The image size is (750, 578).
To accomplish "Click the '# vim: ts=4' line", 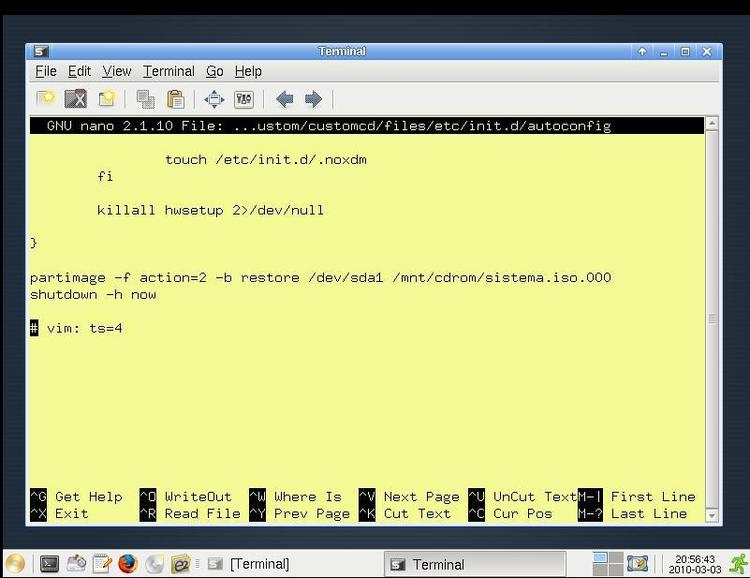I will point(76,328).
